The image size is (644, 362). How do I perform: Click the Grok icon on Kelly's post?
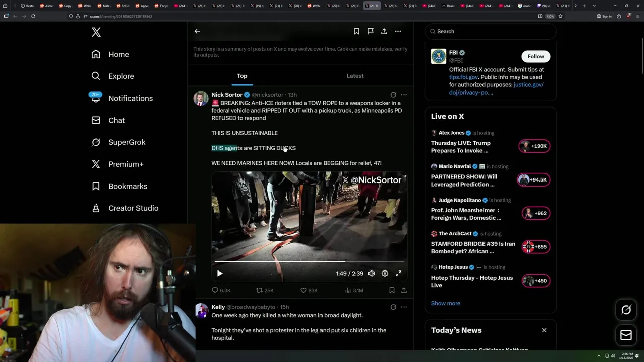pyautogui.click(x=393, y=307)
